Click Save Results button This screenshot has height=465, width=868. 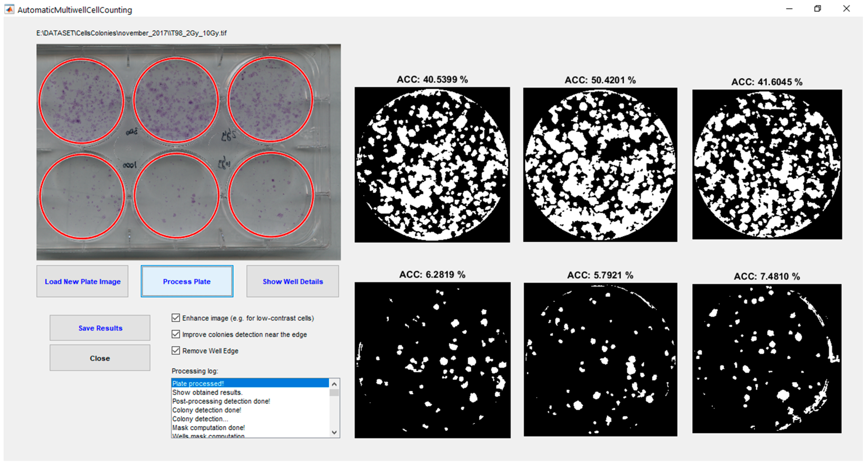[x=100, y=328]
